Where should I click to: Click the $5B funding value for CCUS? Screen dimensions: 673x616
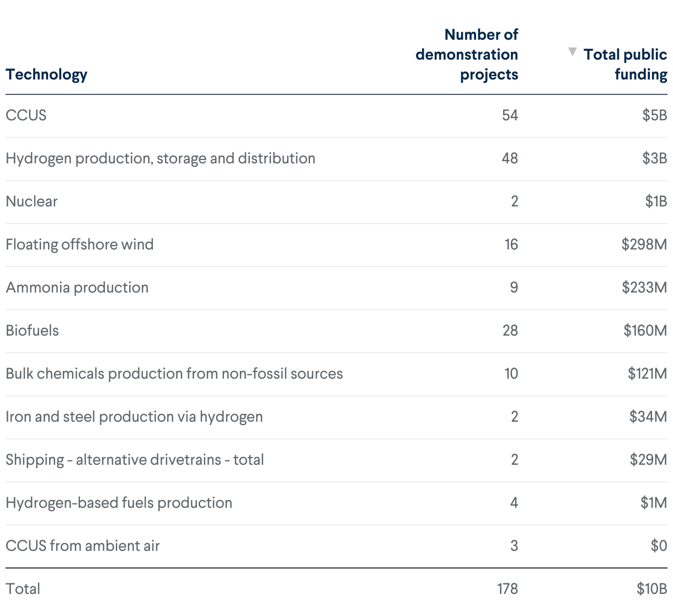coord(654,115)
